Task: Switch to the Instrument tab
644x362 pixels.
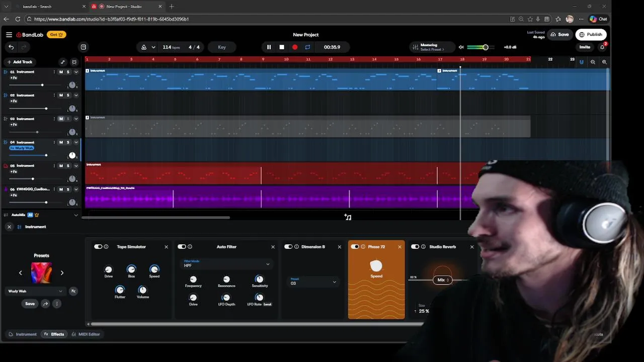Action: coord(23,334)
